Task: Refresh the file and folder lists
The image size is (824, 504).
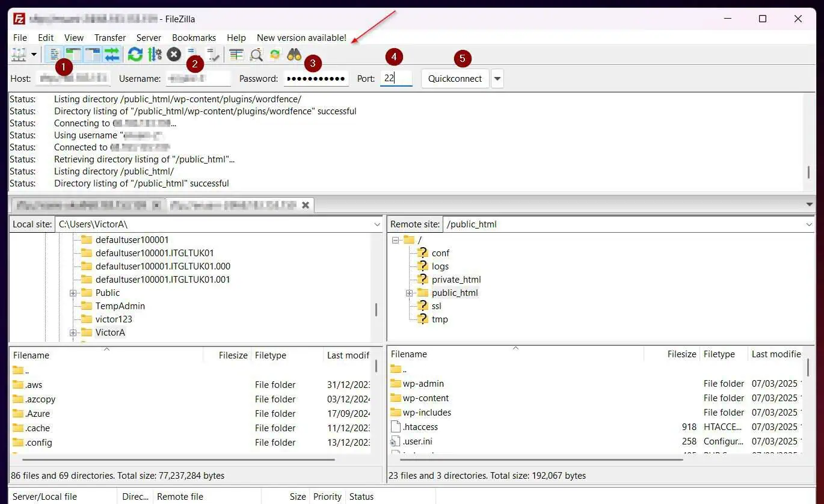Action: tap(135, 55)
